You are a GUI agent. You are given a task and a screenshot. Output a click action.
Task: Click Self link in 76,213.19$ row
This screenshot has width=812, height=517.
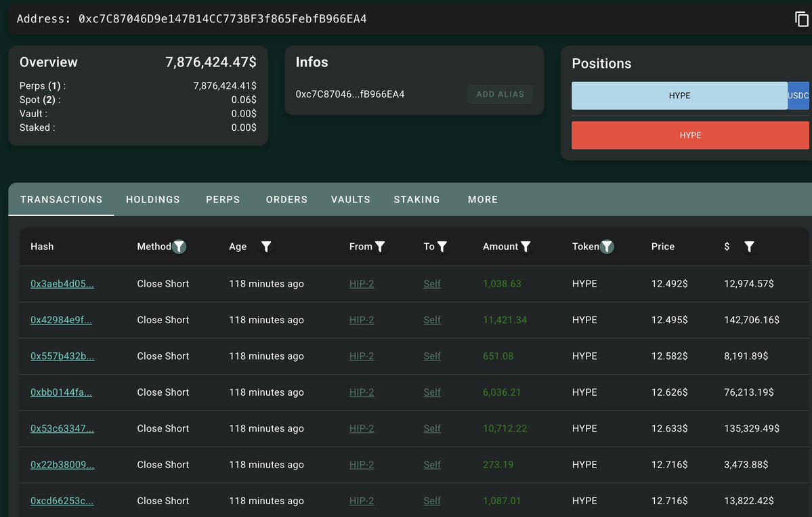[432, 393]
